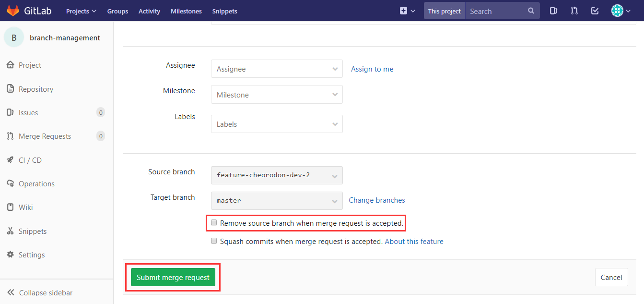Expand the Milestone dropdown

click(x=277, y=95)
